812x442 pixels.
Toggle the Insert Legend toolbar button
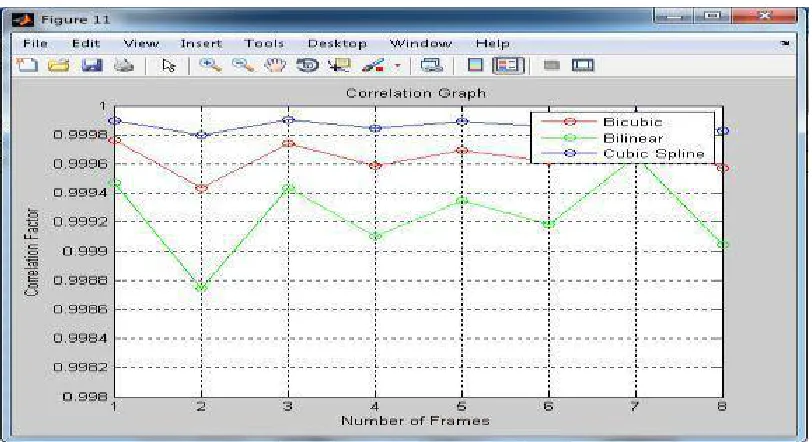pos(509,65)
